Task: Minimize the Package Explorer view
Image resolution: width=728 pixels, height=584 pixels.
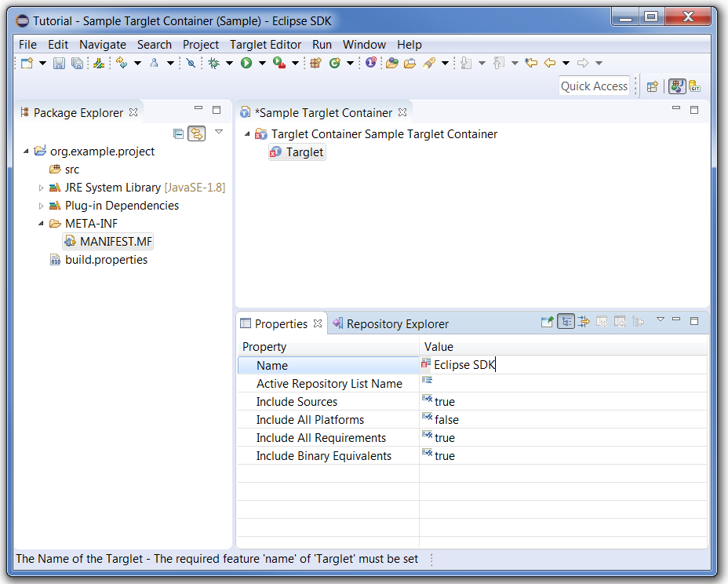Action: coord(198,108)
